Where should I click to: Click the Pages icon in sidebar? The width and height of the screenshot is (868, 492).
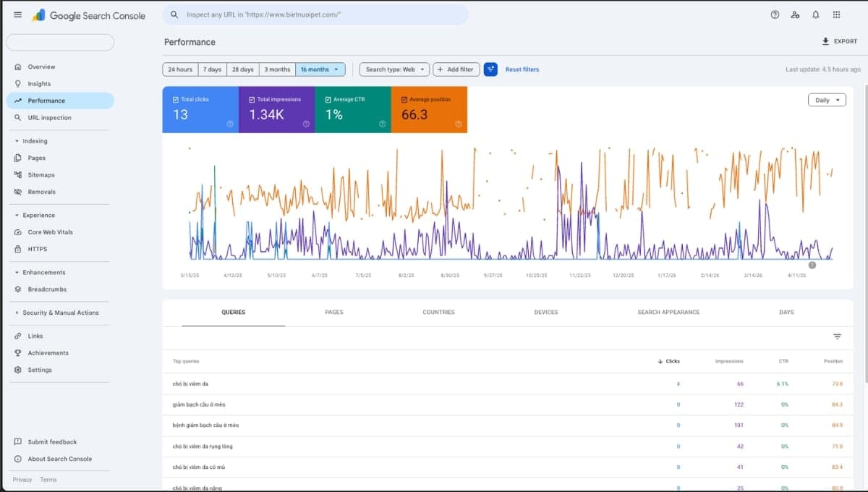pyautogui.click(x=18, y=158)
